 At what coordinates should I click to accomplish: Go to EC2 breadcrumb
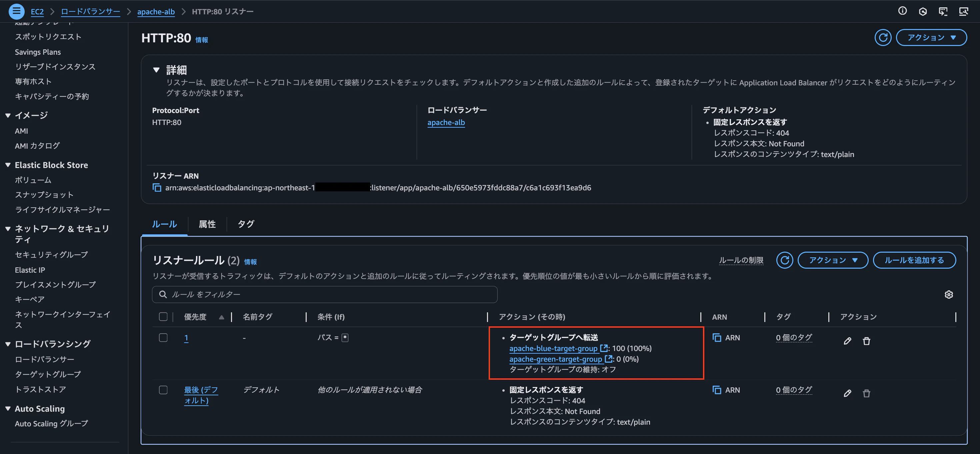37,11
